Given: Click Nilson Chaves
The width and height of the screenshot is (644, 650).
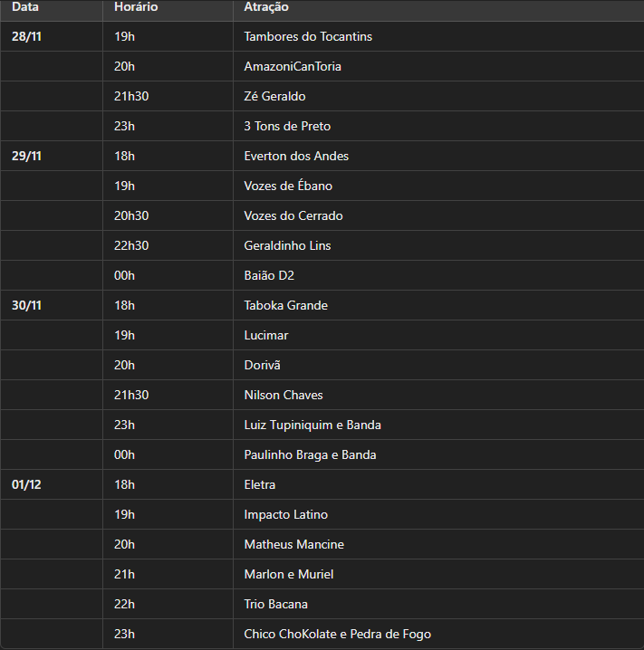Looking at the screenshot, I should [x=284, y=395].
